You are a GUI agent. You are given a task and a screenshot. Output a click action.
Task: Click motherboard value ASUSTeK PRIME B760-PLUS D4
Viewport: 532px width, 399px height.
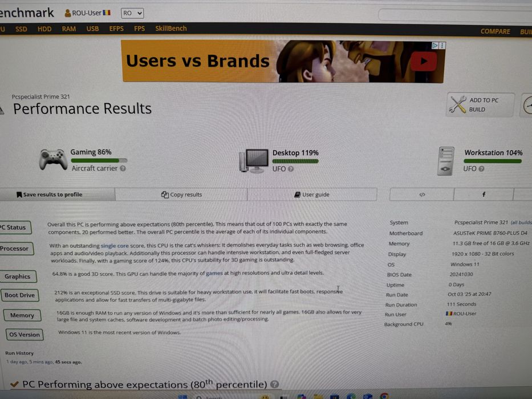point(490,233)
